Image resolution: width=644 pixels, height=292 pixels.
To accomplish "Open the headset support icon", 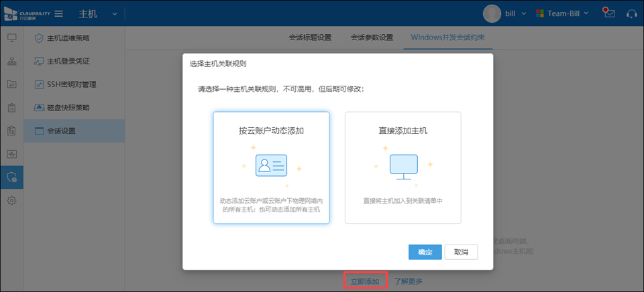I will [632, 13].
